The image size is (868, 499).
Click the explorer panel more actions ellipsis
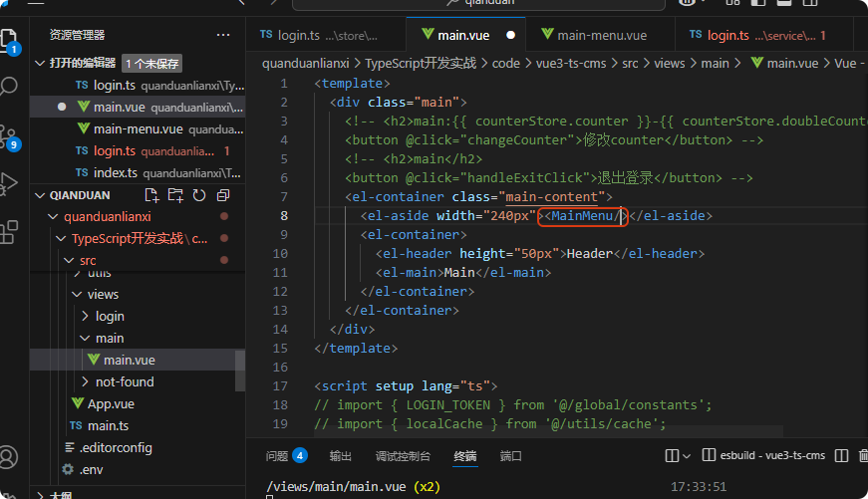click(x=223, y=35)
